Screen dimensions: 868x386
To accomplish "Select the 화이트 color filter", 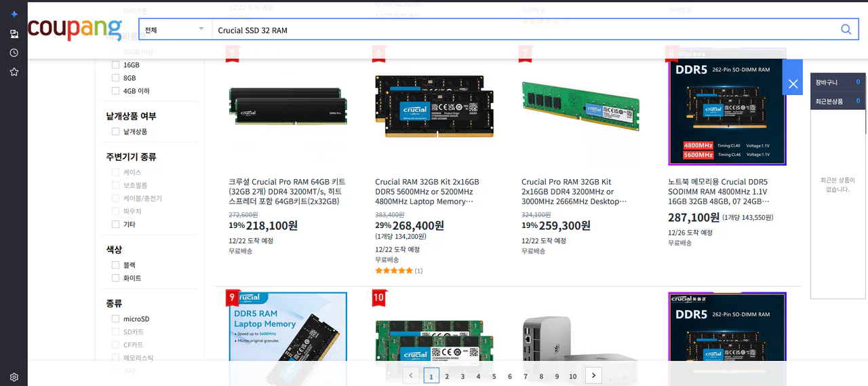I will tap(116, 278).
